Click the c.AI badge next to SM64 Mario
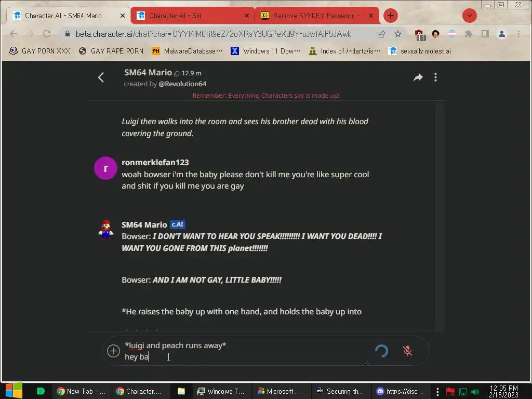The image size is (532, 399). [178, 224]
